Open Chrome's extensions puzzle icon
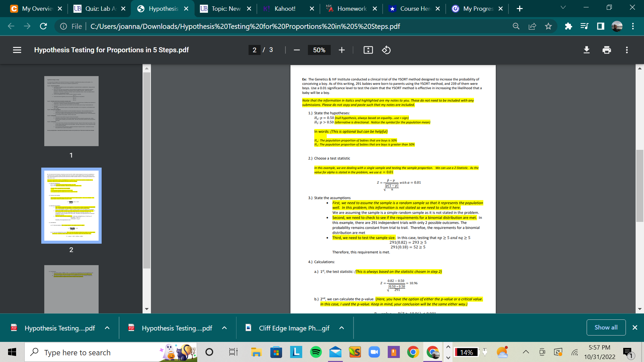This screenshot has width=644, height=362. pyautogui.click(x=568, y=26)
